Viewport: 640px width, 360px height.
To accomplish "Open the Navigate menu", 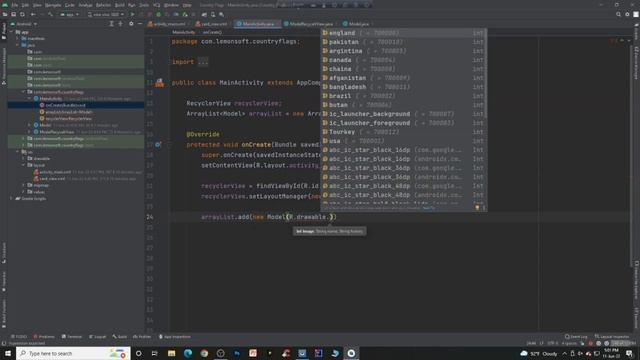I will [x=53, y=5].
